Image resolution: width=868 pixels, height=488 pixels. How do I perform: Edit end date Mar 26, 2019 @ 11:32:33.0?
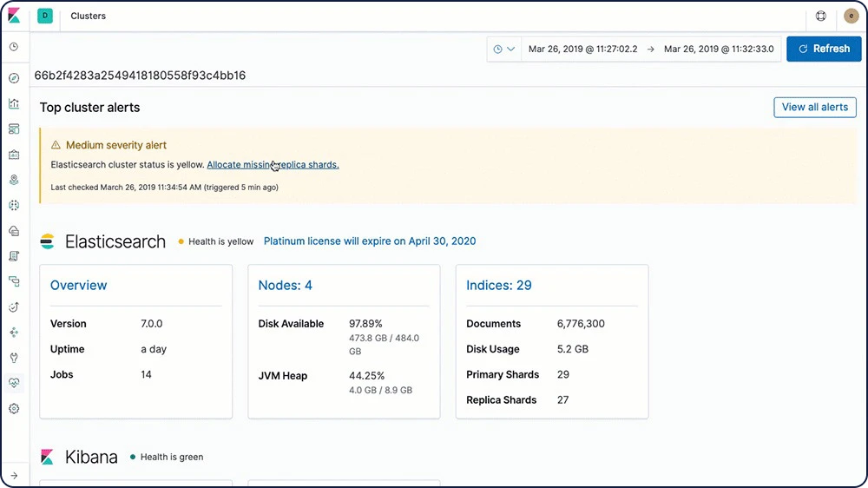coord(719,49)
